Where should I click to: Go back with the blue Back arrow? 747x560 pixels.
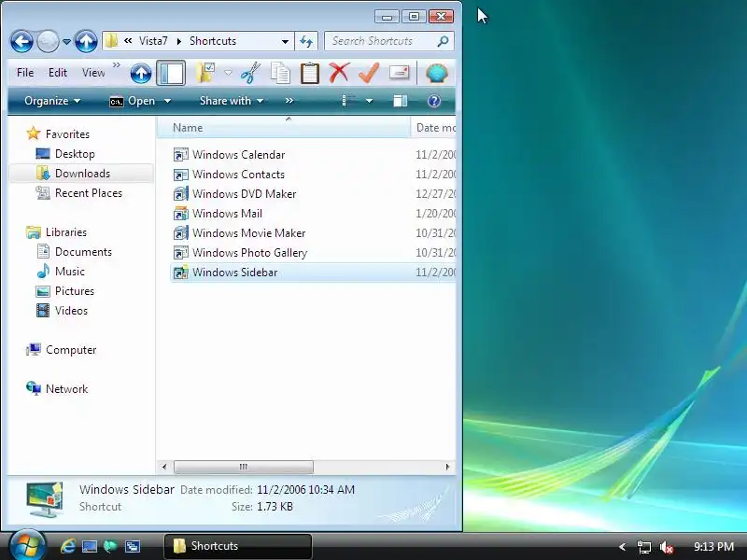coord(21,41)
